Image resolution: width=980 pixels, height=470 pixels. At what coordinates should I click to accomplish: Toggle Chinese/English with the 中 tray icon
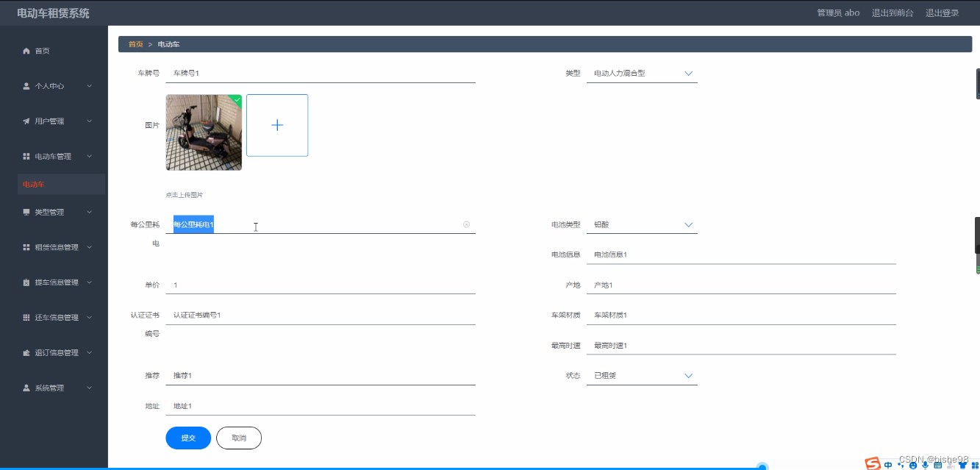tap(888, 465)
